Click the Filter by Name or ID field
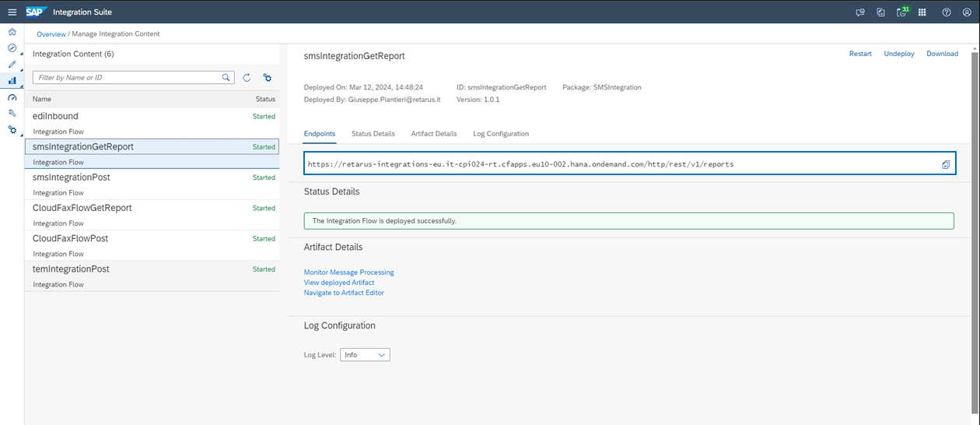This screenshot has width=980, height=425. click(x=128, y=78)
